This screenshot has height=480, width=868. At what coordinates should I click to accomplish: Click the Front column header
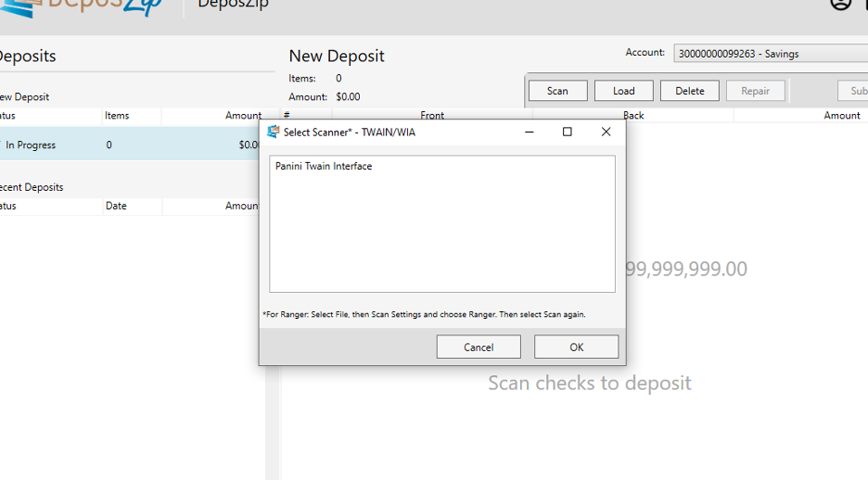(x=432, y=116)
